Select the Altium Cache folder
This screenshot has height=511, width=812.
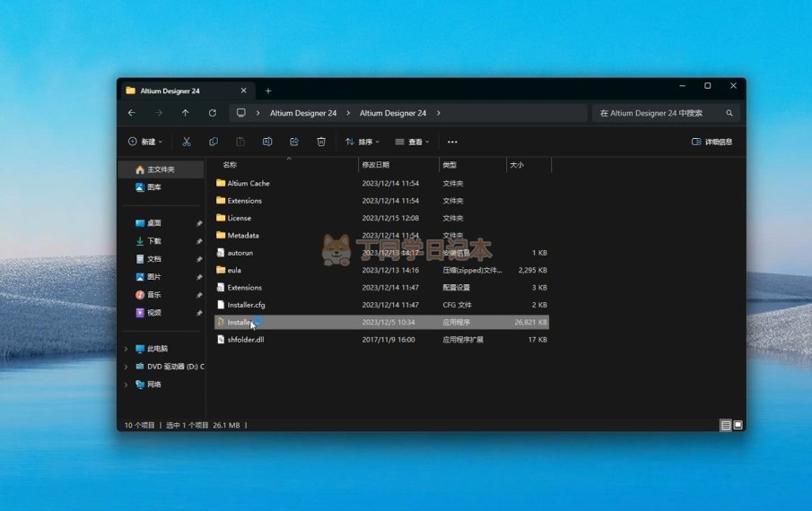point(248,183)
